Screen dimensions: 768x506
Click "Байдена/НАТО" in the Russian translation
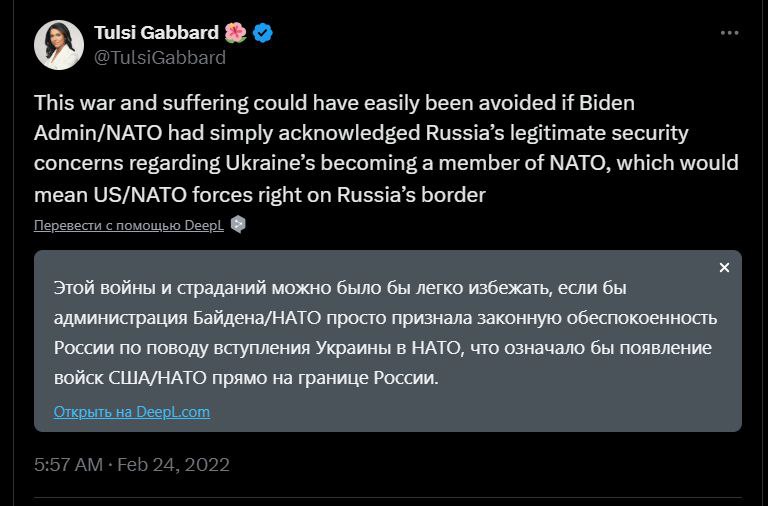pyautogui.click(x=245, y=319)
